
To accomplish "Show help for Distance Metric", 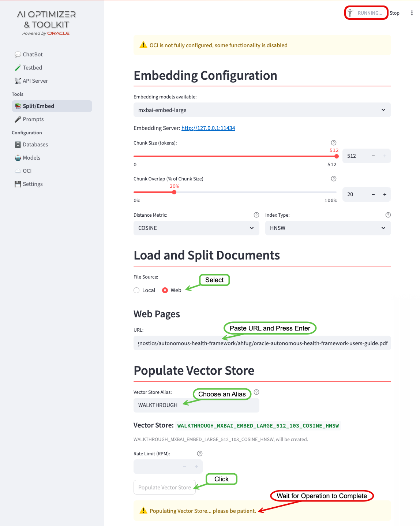I will click(256, 215).
